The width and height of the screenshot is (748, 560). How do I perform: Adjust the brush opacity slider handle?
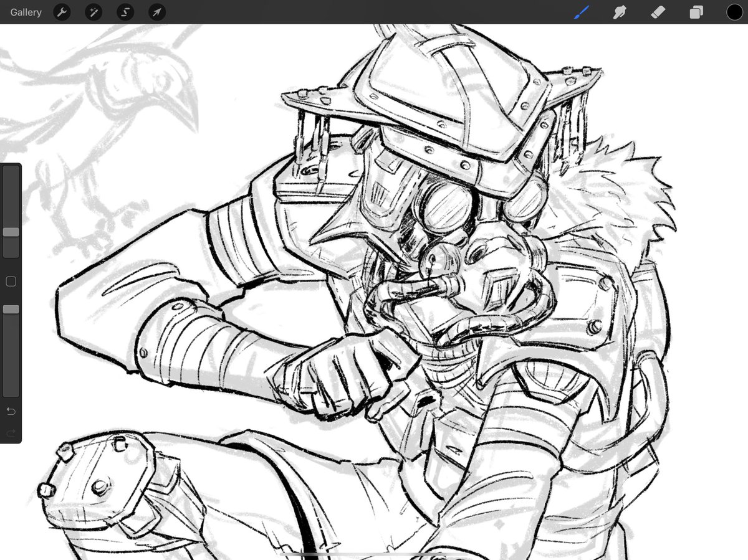[x=11, y=309]
